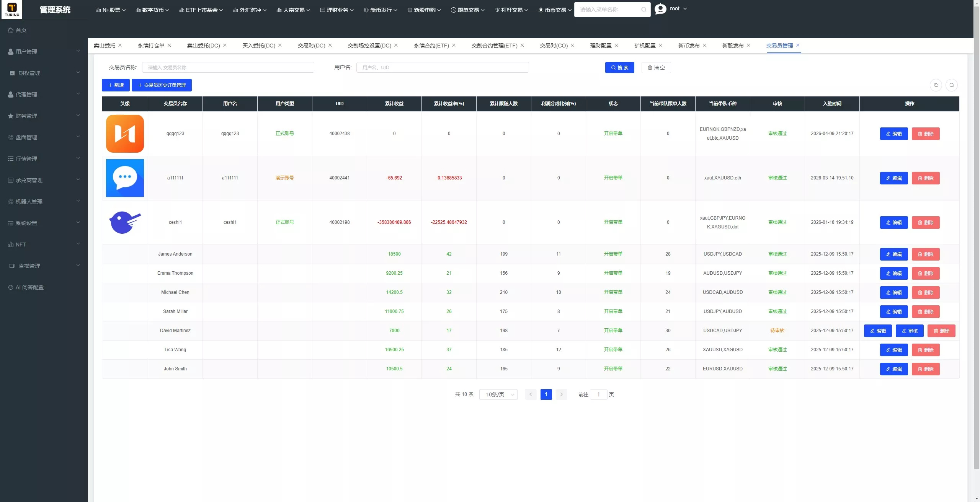Click the 交易员名称 input field
This screenshot has height=502, width=980.
click(x=228, y=67)
